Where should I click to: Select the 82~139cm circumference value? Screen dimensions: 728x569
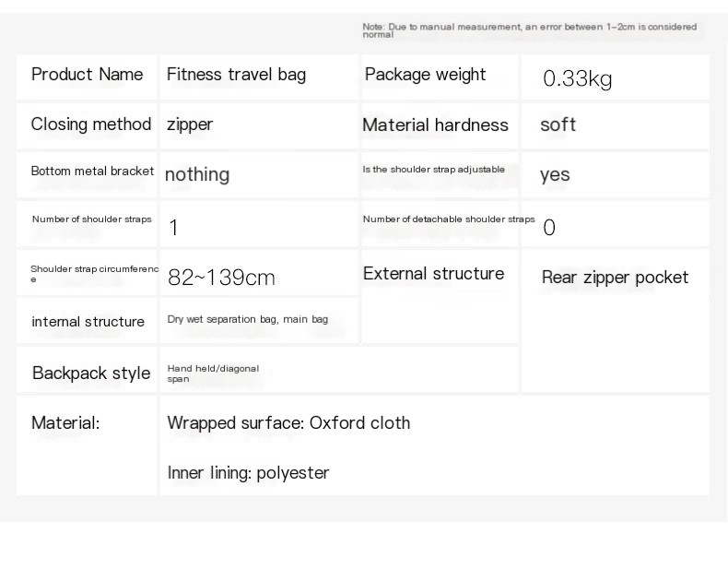pos(221,277)
